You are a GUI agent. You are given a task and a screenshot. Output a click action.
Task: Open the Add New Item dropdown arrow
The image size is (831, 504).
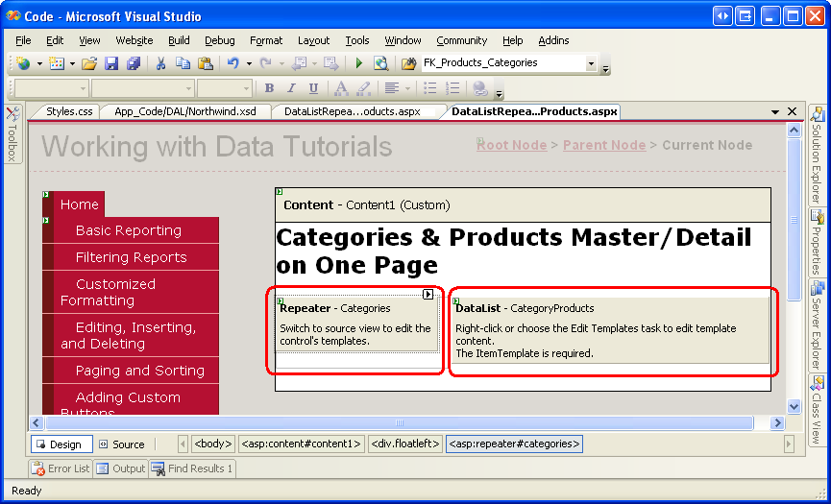[x=72, y=64]
